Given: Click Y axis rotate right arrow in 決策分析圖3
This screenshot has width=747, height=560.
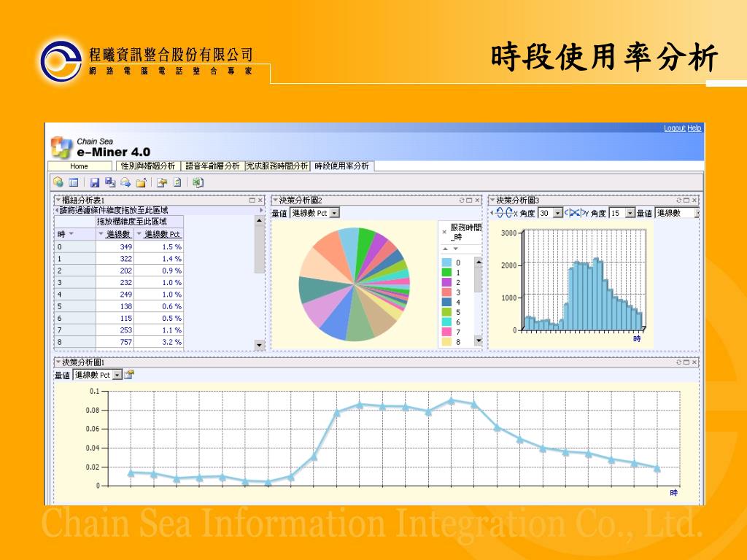Looking at the screenshot, I should pos(578,213).
